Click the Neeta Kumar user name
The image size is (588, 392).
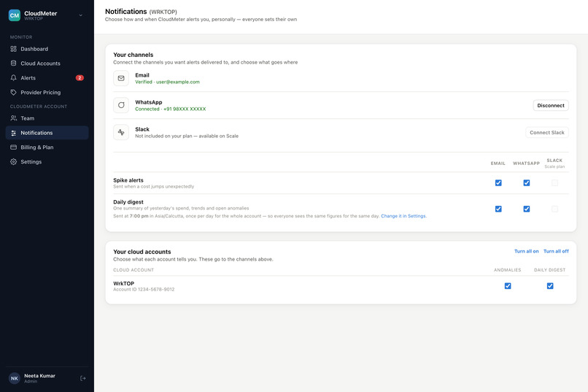click(39, 376)
